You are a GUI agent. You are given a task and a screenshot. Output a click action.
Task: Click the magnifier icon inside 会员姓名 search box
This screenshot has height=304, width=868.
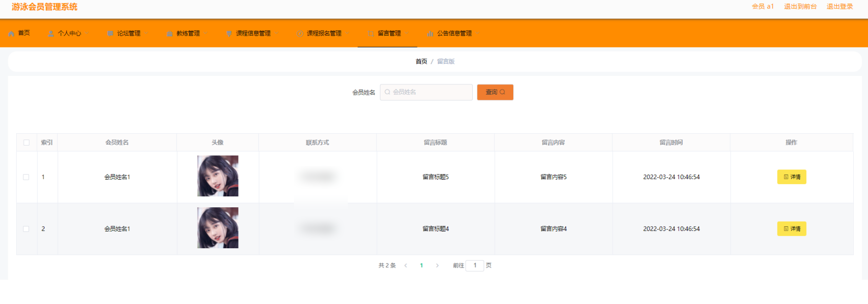pyautogui.click(x=387, y=92)
